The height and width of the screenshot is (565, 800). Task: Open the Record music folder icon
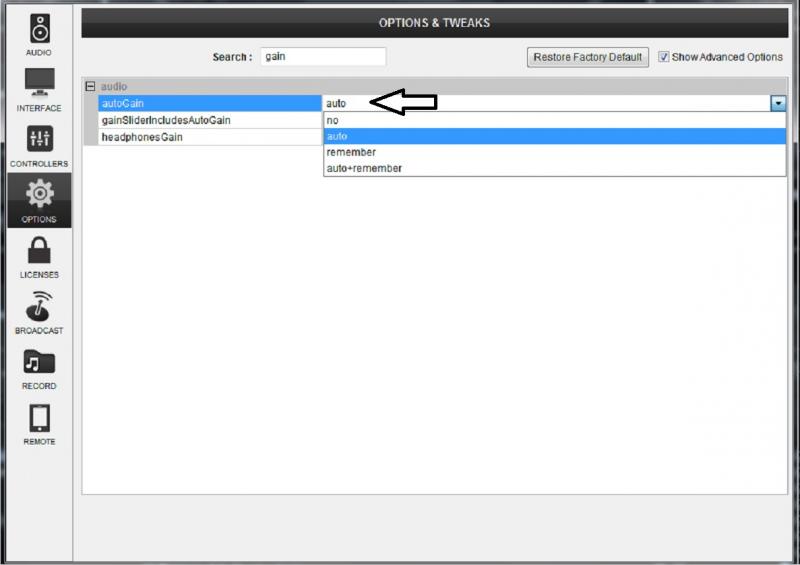pyautogui.click(x=39, y=362)
